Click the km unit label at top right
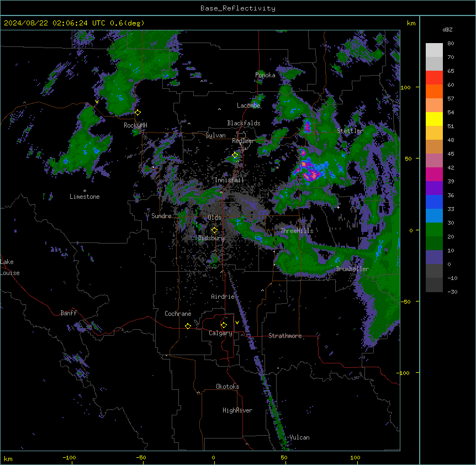This screenshot has width=476, height=465. click(411, 23)
